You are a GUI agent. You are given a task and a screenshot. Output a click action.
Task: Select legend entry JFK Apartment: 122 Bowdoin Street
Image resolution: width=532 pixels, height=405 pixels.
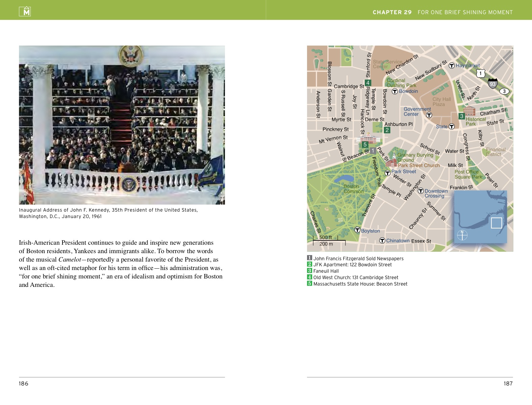point(350,265)
